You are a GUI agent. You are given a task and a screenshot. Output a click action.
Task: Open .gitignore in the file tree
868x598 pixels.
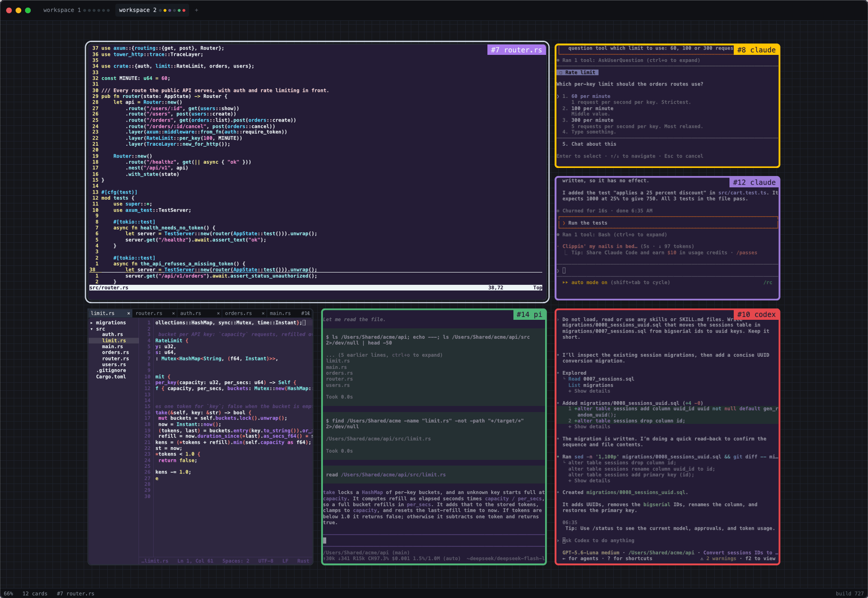pyautogui.click(x=111, y=370)
